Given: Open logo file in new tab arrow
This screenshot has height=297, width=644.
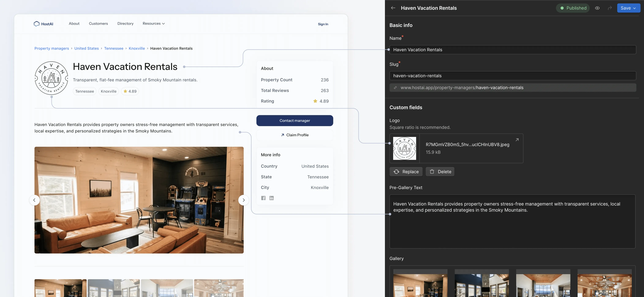Looking at the screenshot, I should tap(517, 140).
